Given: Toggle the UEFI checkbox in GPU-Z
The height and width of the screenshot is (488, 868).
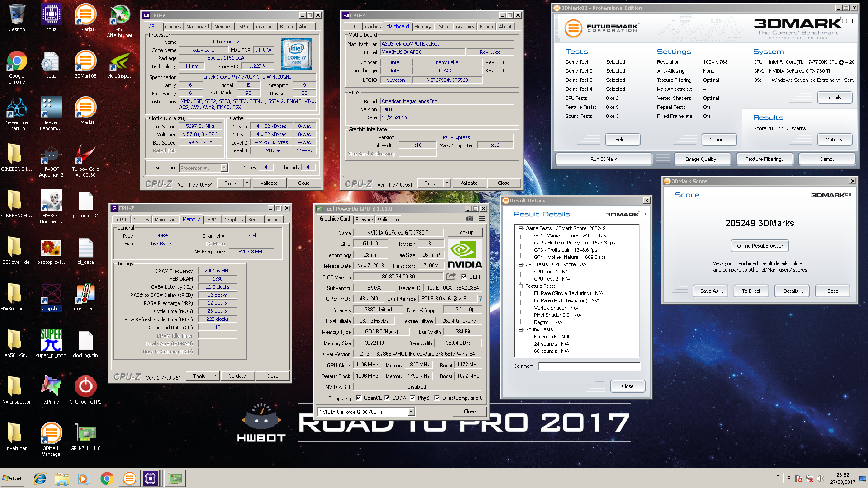Looking at the screenshot, I should point(464,277).
